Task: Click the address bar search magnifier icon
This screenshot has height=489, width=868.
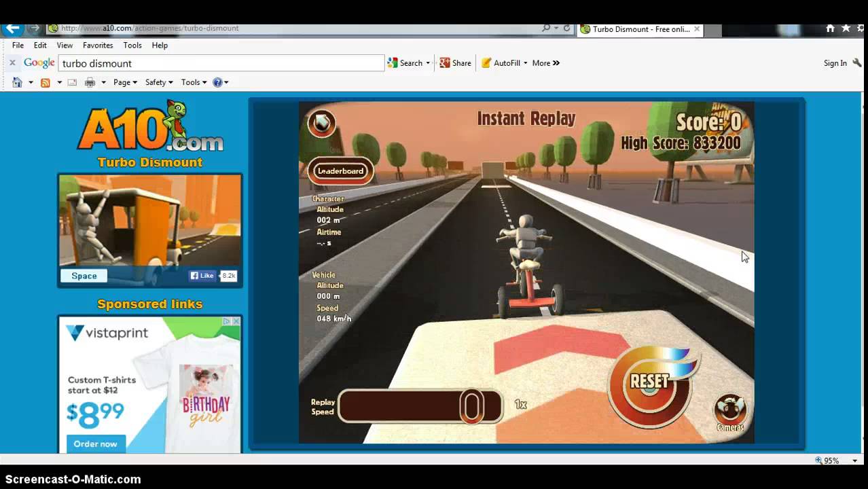Action: pyautogui.click(x=546, y=29)
